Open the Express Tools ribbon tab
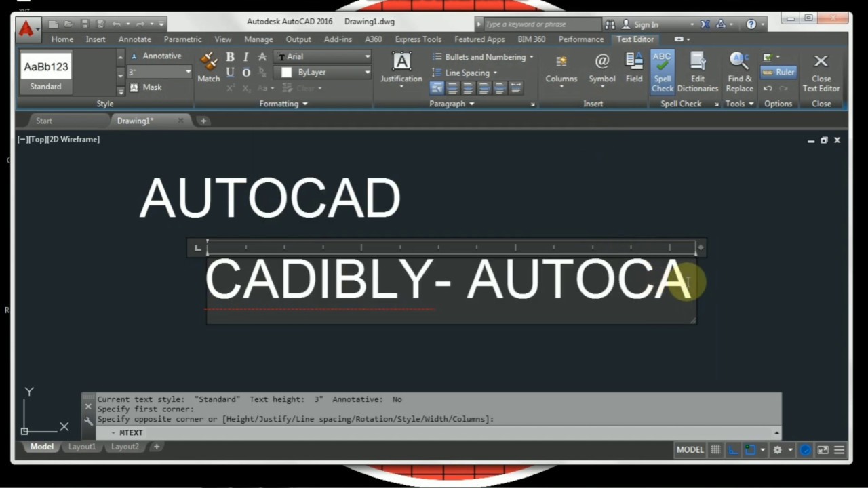 click(x=418, y=39)
